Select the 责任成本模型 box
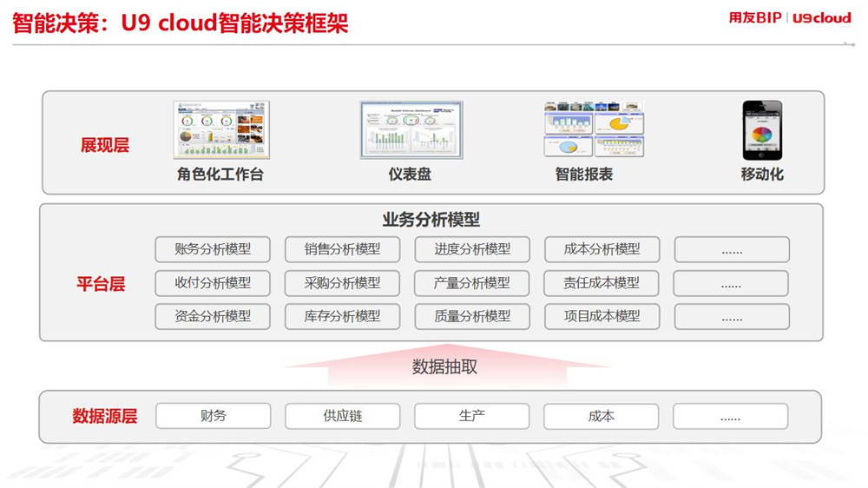This screenshot has height=488, width=868. click(x=602, y=283)
